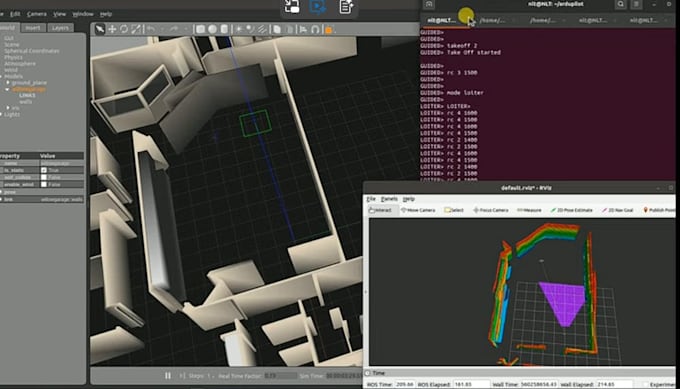Open the View menu in Gazebo

59,14
